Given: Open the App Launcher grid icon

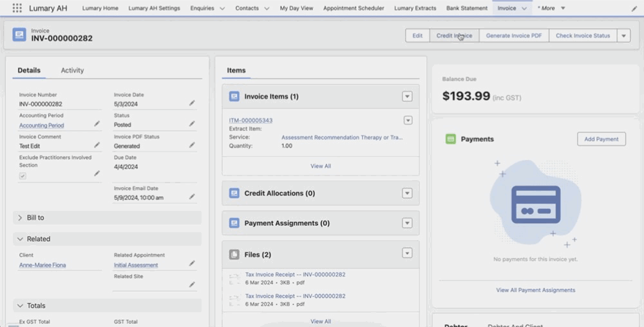Looking at the screenshot, I should pos(17,8).
